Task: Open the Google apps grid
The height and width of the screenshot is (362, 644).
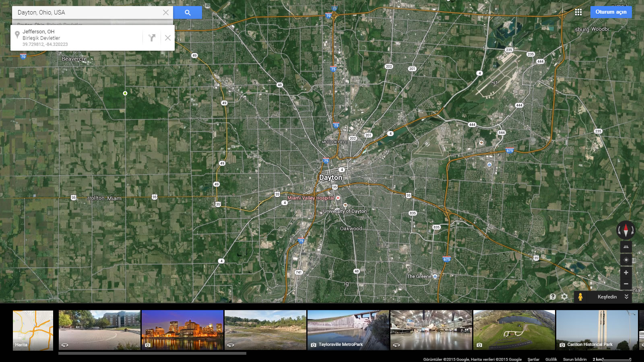Action: [x=578, y=12]
